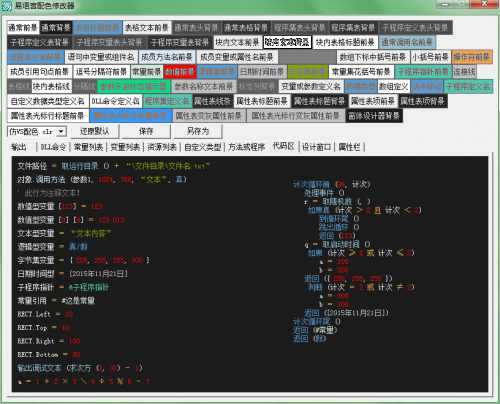Select the 数组下标中括号前景 swatch
The image size is (500, 404).
pos(373,57)
